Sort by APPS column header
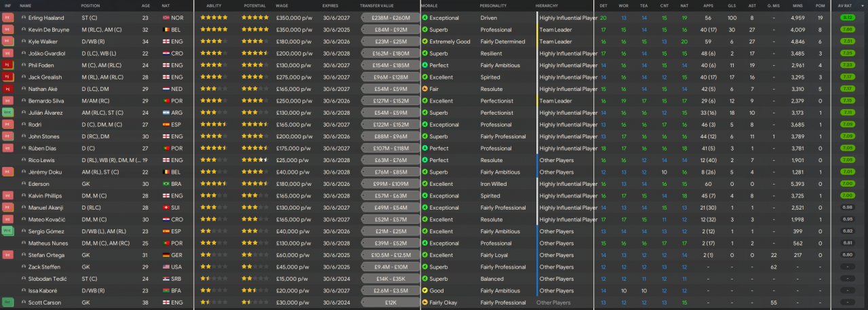The image size is (868, 310). [708, 5]
